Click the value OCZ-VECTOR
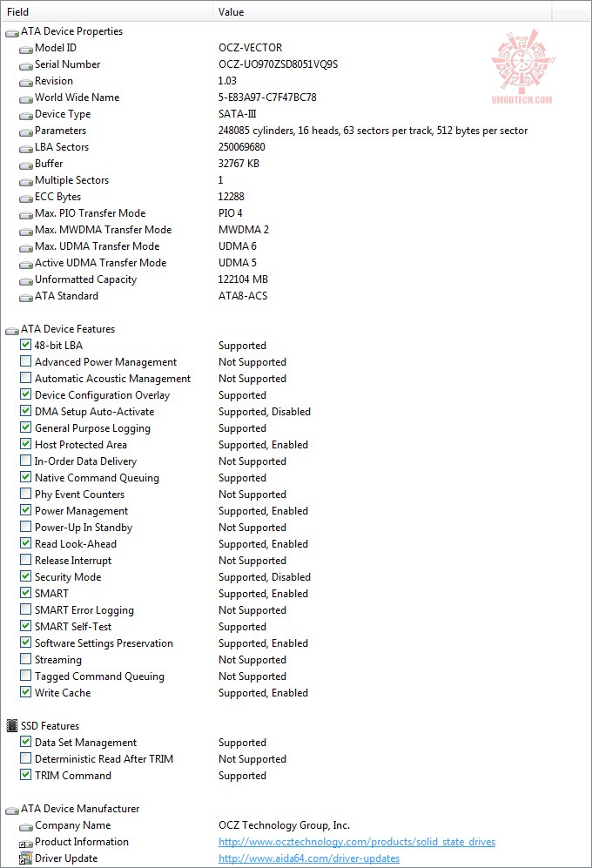Screen dimensions: 592x868 (251, 48)
